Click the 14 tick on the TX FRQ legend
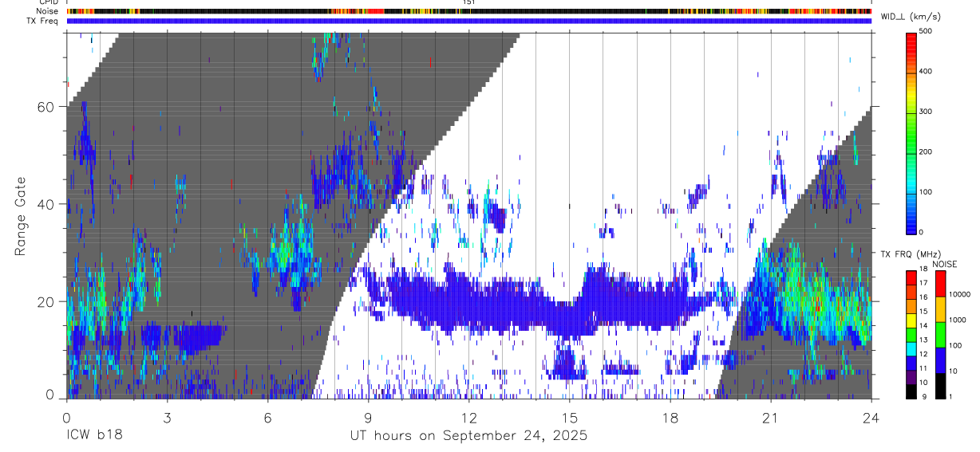Viewport: 980px width, 452px height. (925, 326)
